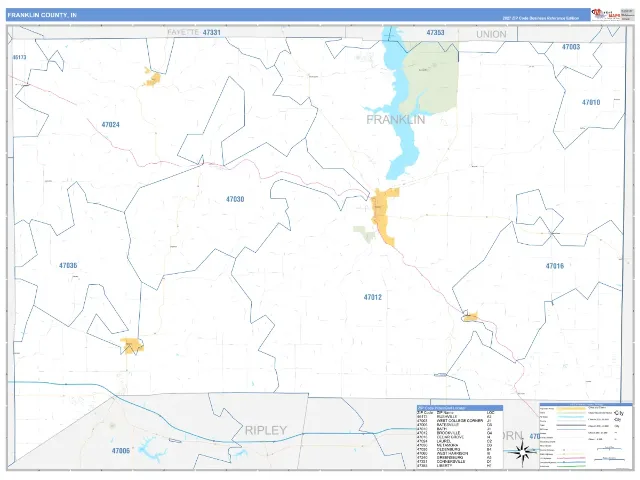Click the publisher logo in top right
This screenshot has height=480, width=640.
(605, 15)
